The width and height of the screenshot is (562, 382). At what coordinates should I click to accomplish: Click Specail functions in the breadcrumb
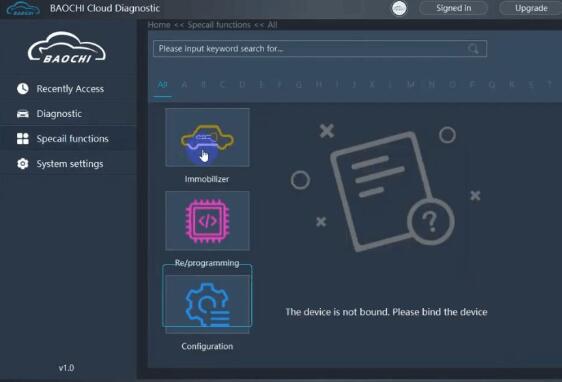(219, 25)
